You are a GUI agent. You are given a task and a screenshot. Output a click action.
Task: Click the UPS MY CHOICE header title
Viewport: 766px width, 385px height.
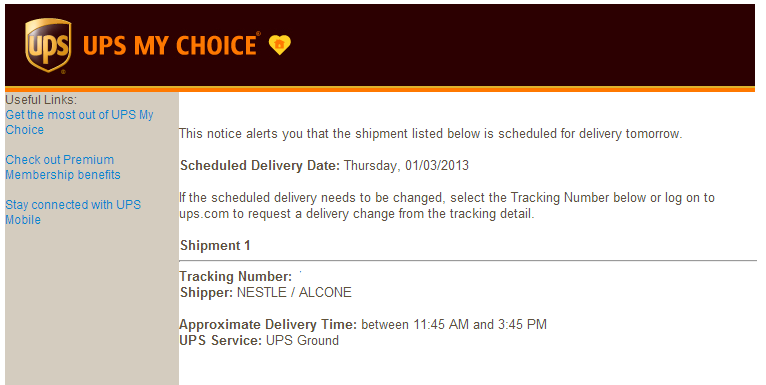170,45
